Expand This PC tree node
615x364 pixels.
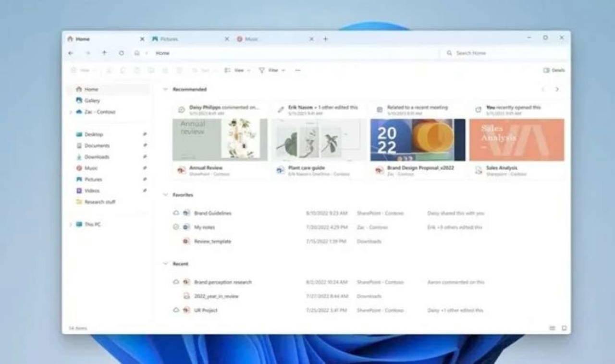[x=71, y=225]
